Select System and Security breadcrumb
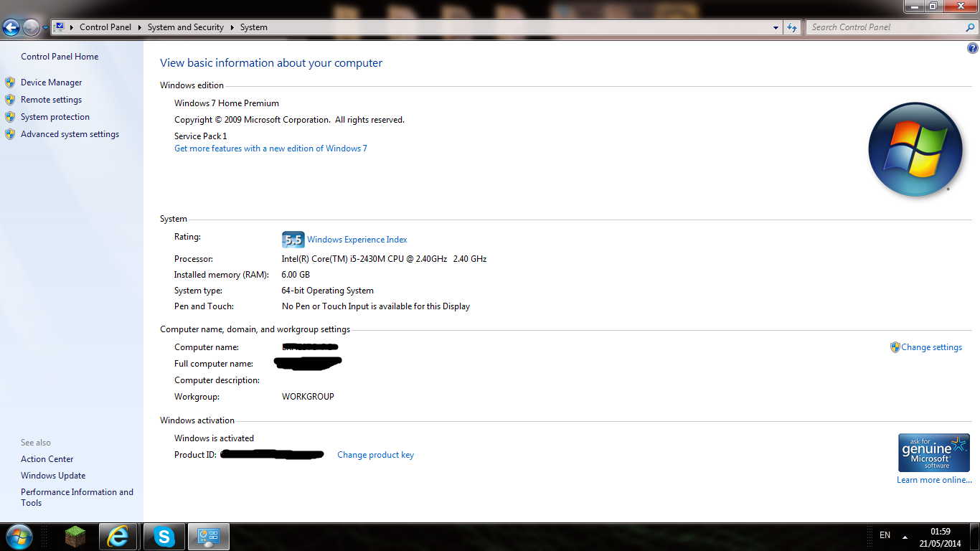Viewport: 980px width, 551px height. click(x=186, y=27)
